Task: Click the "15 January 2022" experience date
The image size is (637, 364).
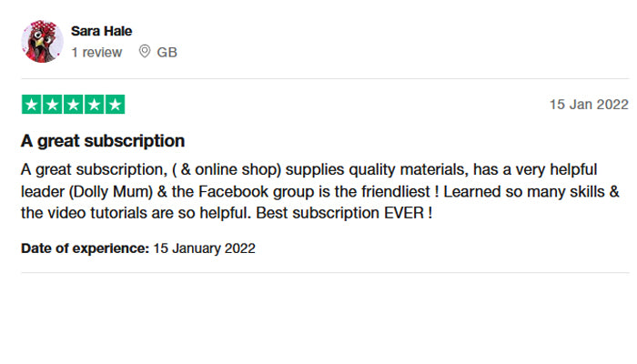Action: point(204,248)
